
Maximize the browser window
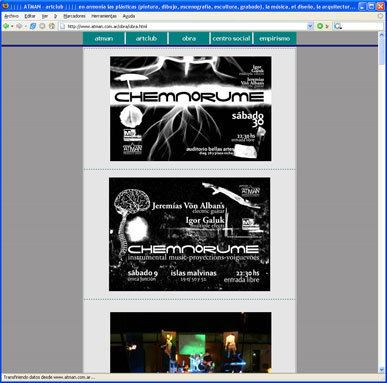pos(371,6)
